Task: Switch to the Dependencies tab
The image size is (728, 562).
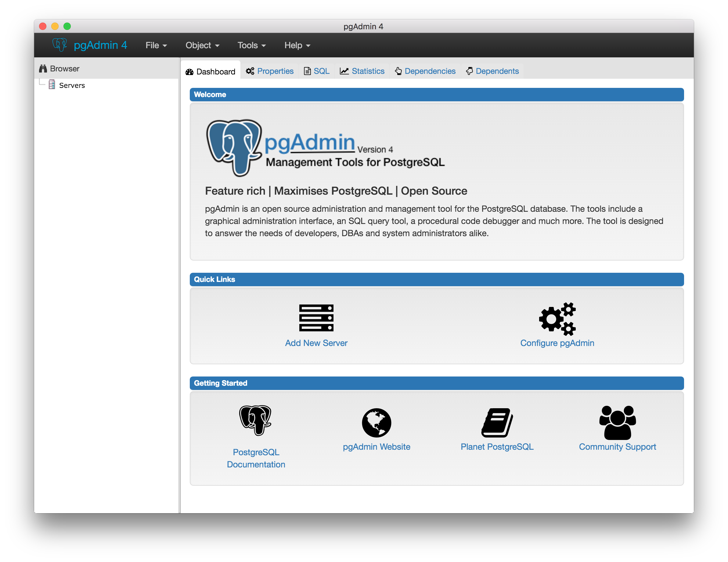Action: tap(425, 71)
